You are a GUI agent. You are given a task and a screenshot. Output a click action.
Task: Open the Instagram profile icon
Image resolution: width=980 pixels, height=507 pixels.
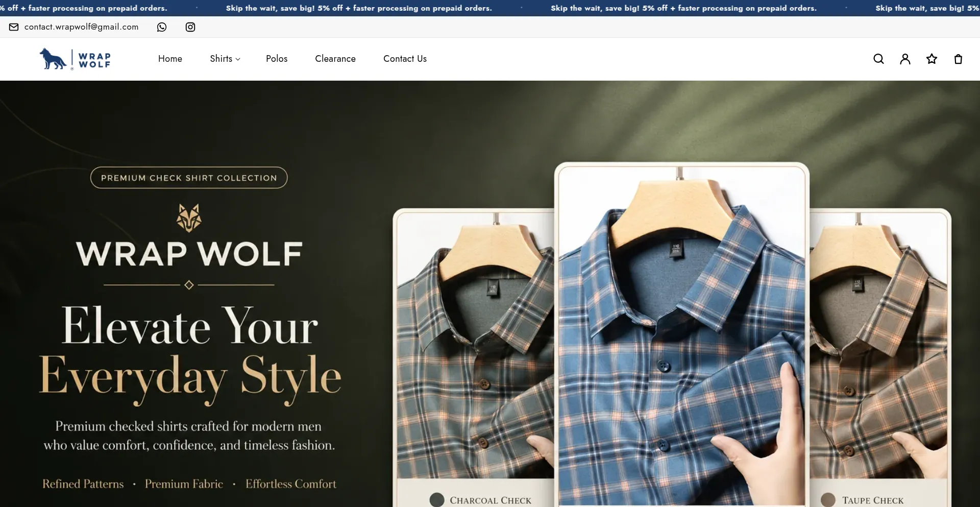pyautogui.click(x=190, y=27)
